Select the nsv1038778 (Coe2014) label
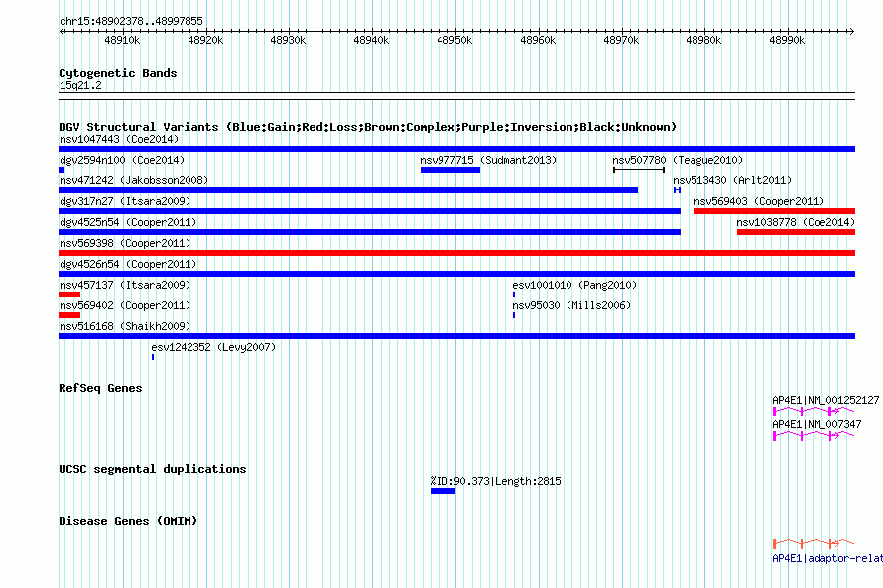Image resolution: width=883 pixels, height=588 pixels. coord(796,222)
